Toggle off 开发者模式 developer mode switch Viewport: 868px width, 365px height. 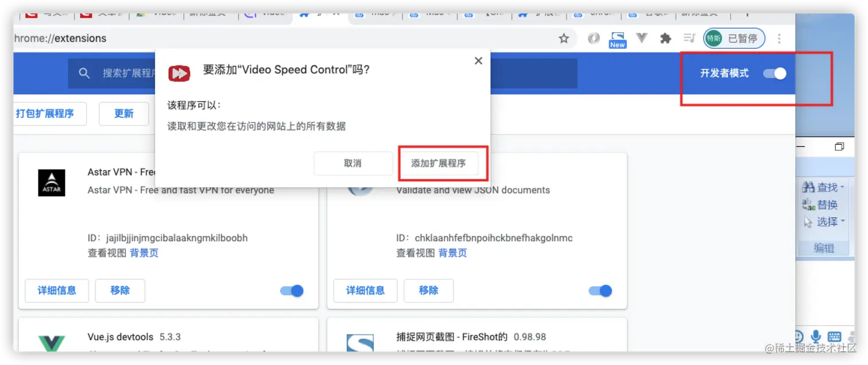(x=775, y=73)
